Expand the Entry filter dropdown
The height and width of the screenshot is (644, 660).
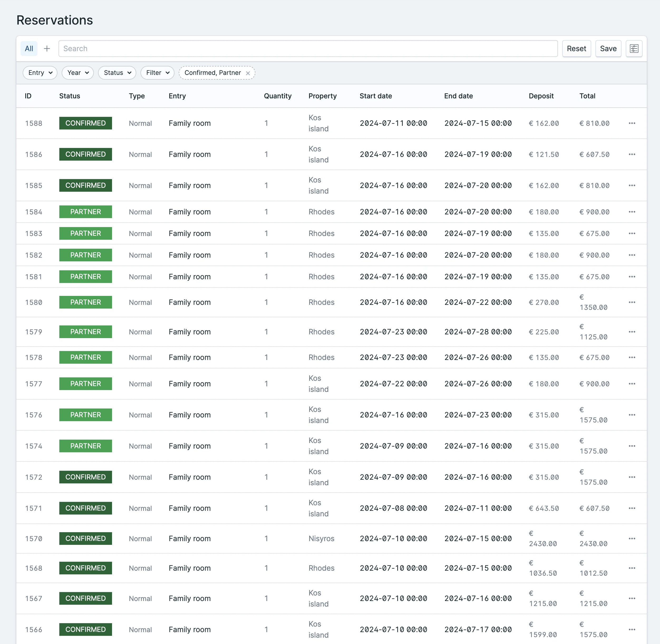tap(40, 73)
